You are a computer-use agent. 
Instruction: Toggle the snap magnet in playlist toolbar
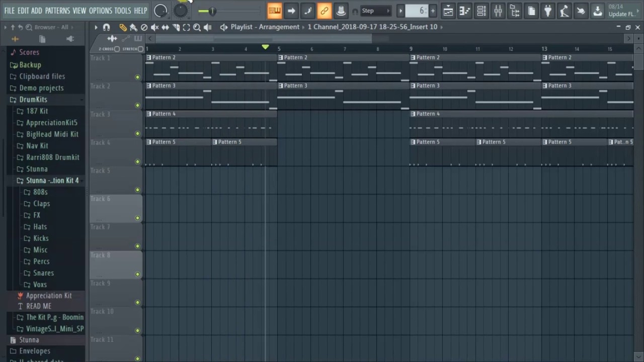coord(106,27)
